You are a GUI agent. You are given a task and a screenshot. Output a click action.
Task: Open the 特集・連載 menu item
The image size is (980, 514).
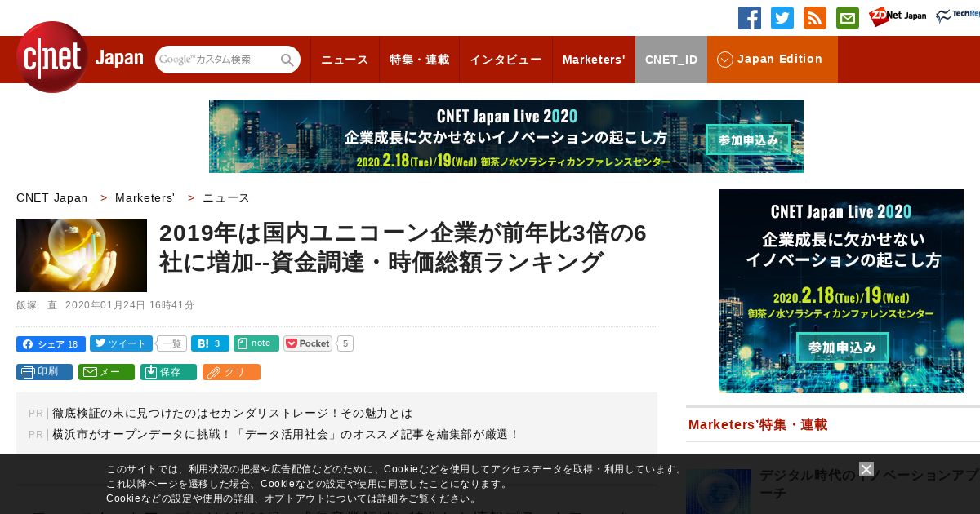(x=419, y=60)
